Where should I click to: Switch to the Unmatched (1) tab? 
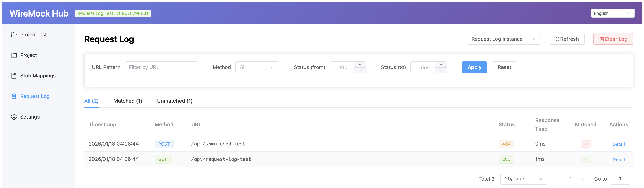175,101
